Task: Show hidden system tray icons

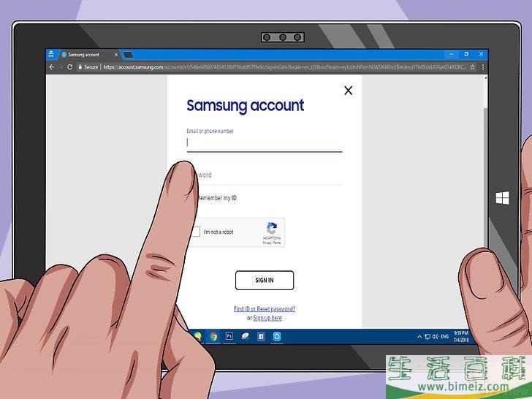Action: pyautogui.click(x=419, y=337)
